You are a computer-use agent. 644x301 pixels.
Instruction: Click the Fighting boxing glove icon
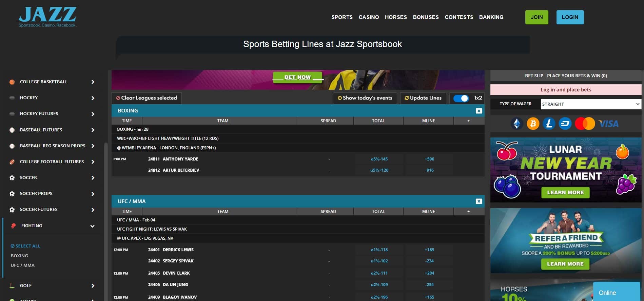pos(13,226)
